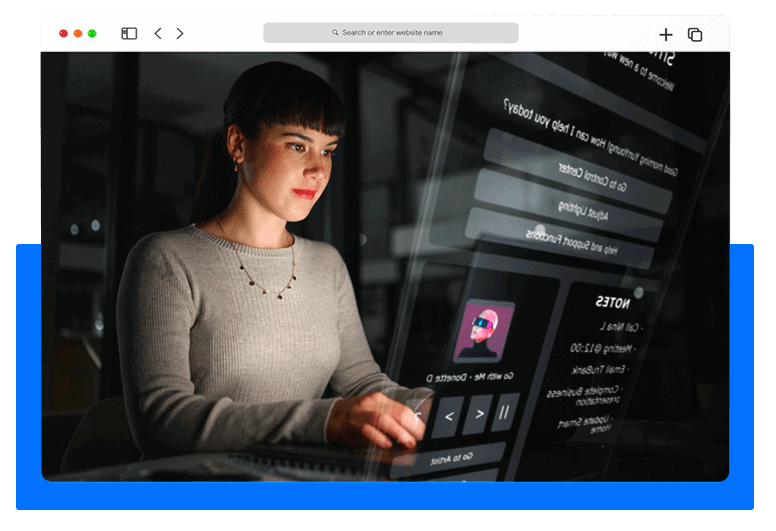Click the Search or enter website name field
Screen dimensions: 776x531
[391, 33]
